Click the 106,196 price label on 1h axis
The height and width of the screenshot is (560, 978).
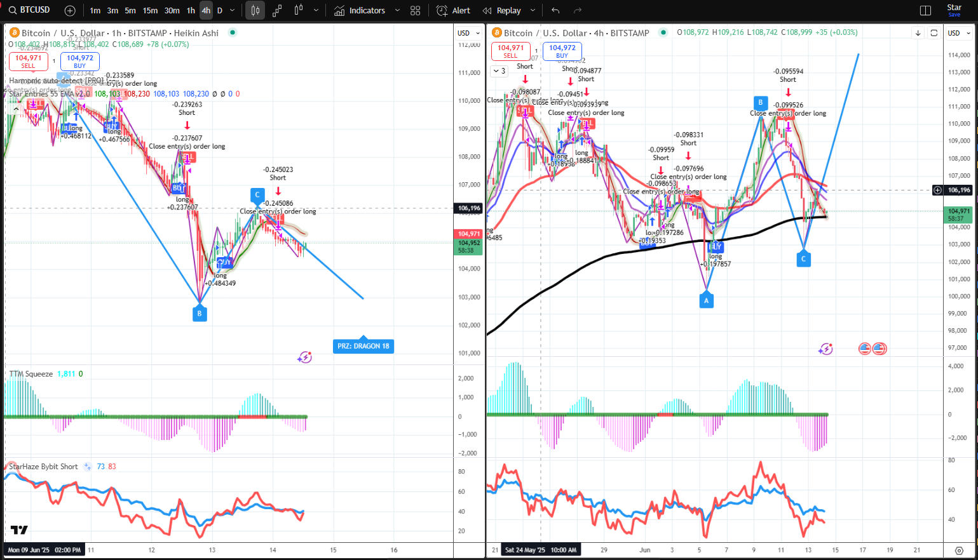coord(469,208)
